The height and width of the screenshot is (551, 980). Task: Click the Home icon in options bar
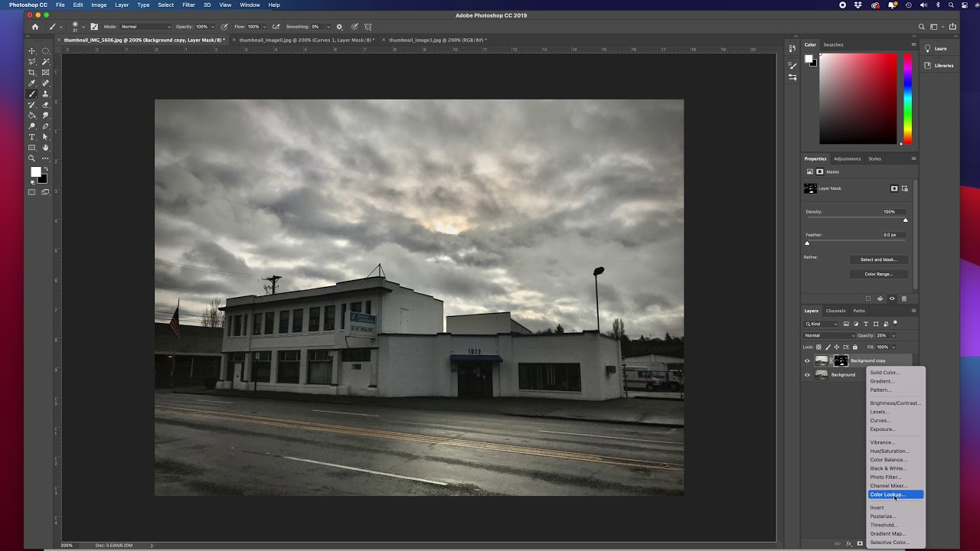[34, 27]
